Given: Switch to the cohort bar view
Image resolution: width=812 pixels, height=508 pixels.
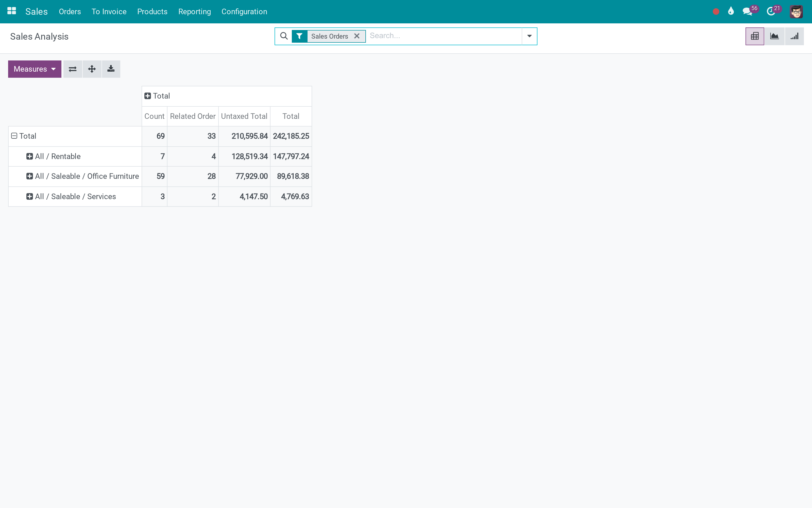Looking at the screenshot, I should [794, 36].
